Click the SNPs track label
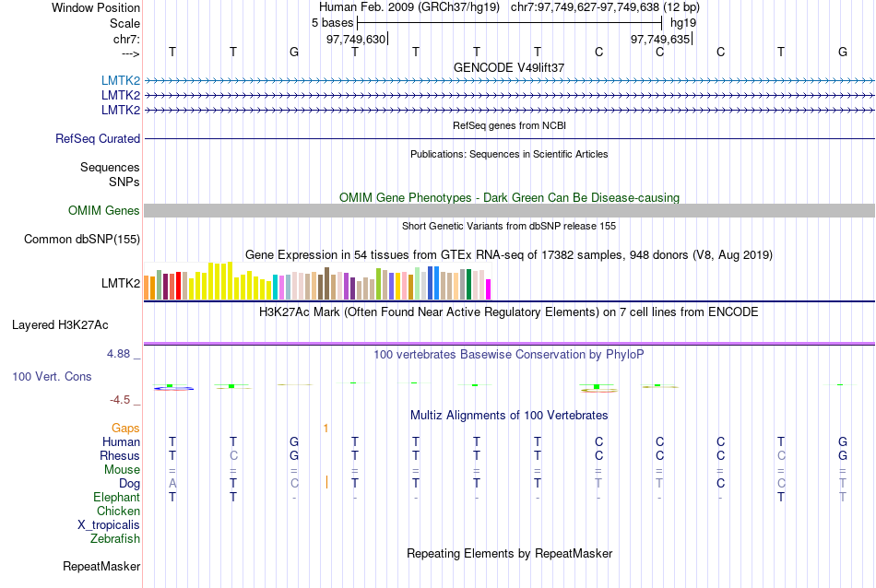 (x=124, y=182)
